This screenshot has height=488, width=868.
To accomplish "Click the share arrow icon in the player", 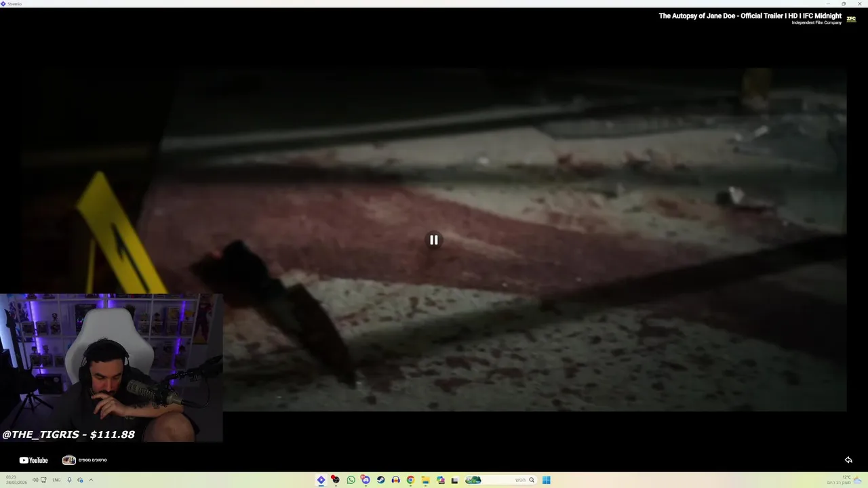I will tap(848, 460).
